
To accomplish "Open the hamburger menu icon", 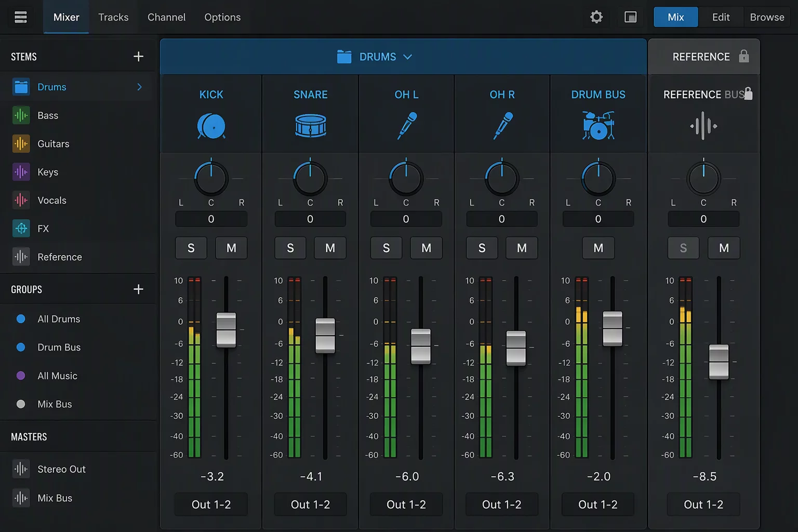I will point(21,17).
